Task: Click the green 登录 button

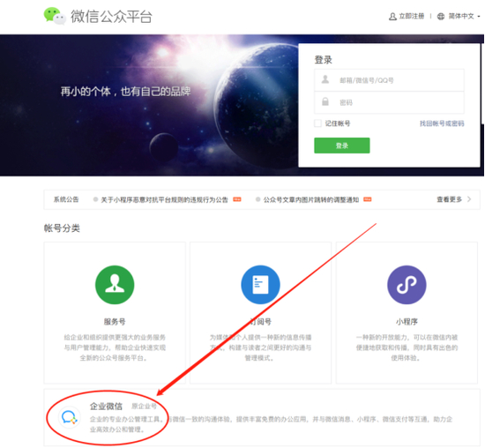Action: pyautogui.click(x=342, y=146)
